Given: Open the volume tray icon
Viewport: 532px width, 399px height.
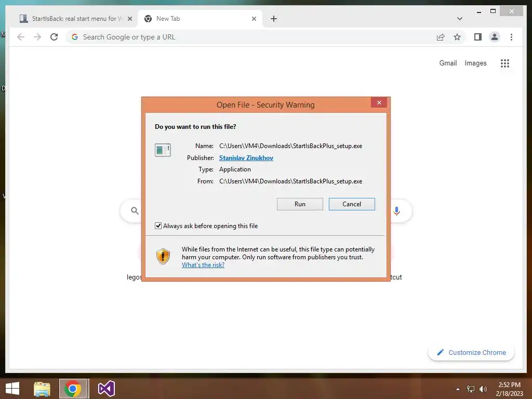Looking at the screenshot, I should tap(483, 389).
